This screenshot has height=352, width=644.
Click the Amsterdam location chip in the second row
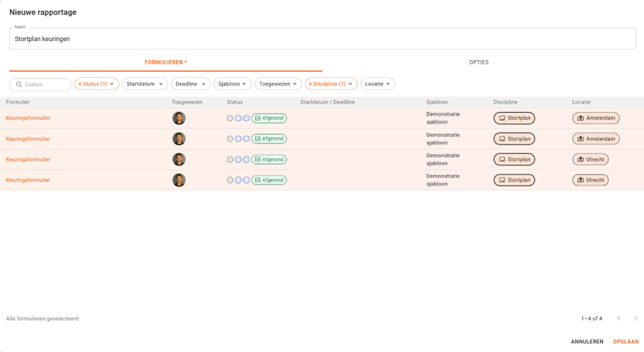[x=595, y=139]
